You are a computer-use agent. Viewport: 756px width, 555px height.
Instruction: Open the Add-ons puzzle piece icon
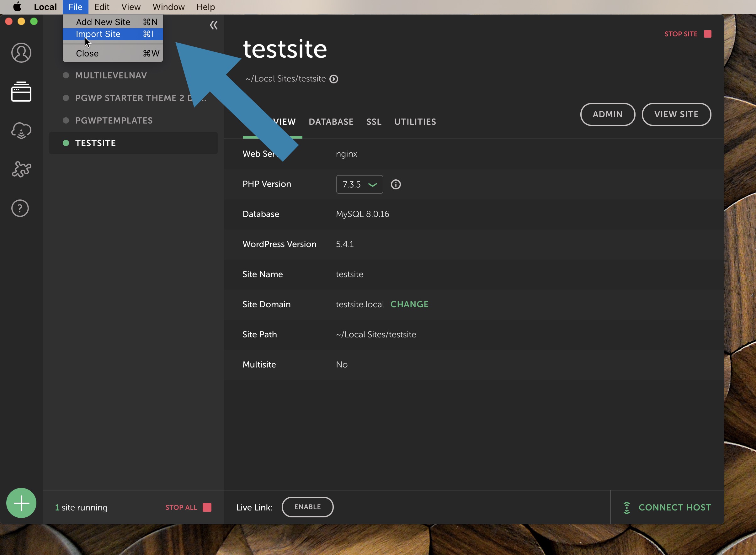21,169
